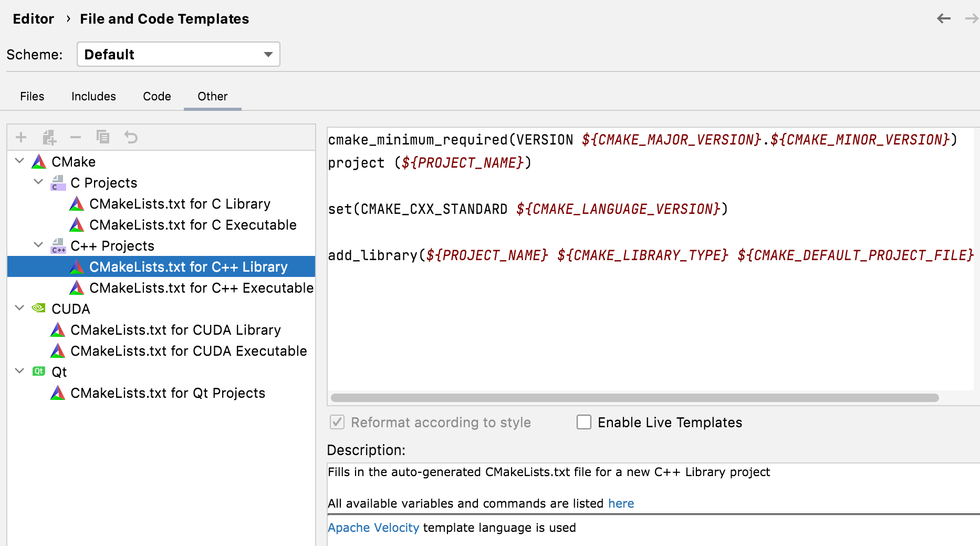Open the Scheme dropdown

[178, 54]
